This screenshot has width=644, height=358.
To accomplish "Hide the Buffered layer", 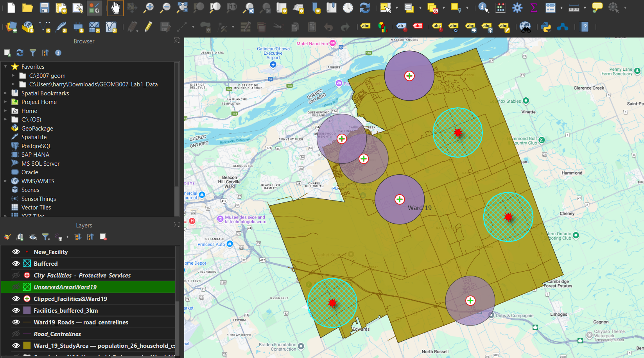I will pyautogui.click(x=16, y=263).
